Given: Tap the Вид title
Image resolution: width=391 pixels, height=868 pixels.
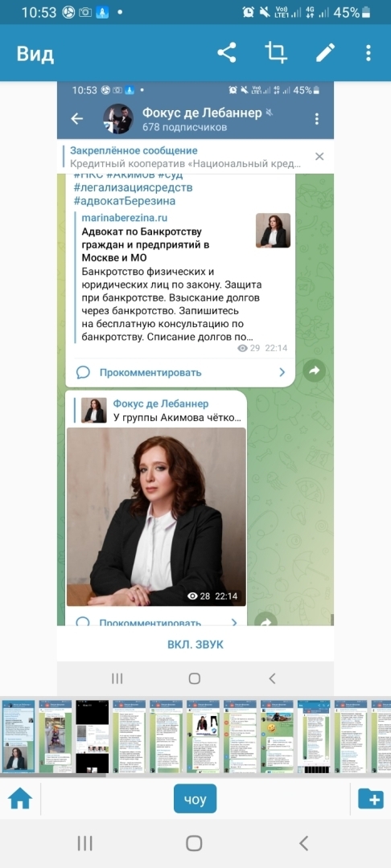Looking at the screenshot, I should point(35,54).
